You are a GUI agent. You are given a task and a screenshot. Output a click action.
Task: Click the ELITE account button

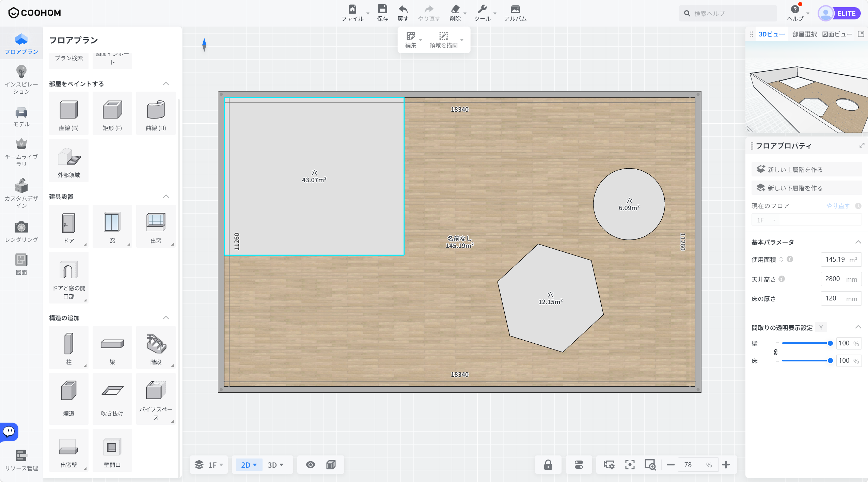click(839, 13)
